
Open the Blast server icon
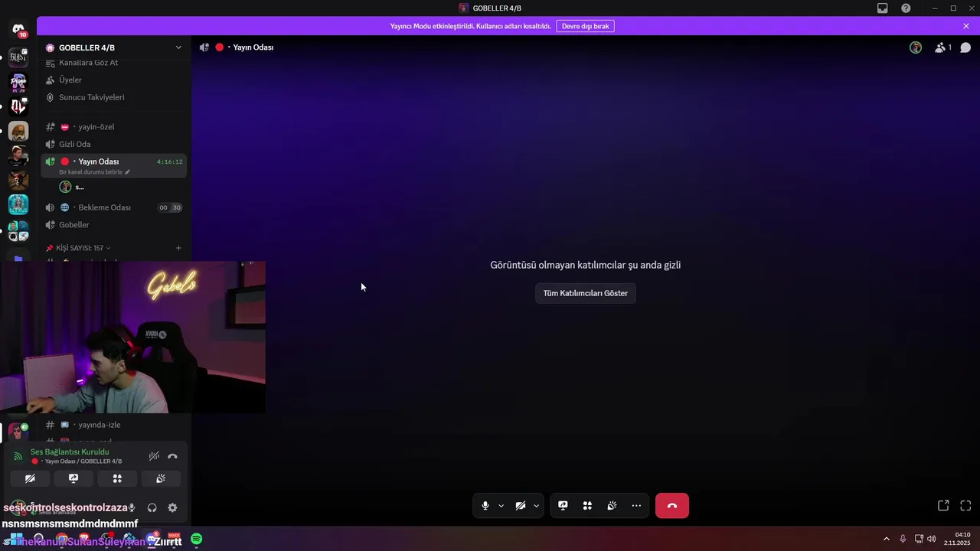(x=18, y=57)
